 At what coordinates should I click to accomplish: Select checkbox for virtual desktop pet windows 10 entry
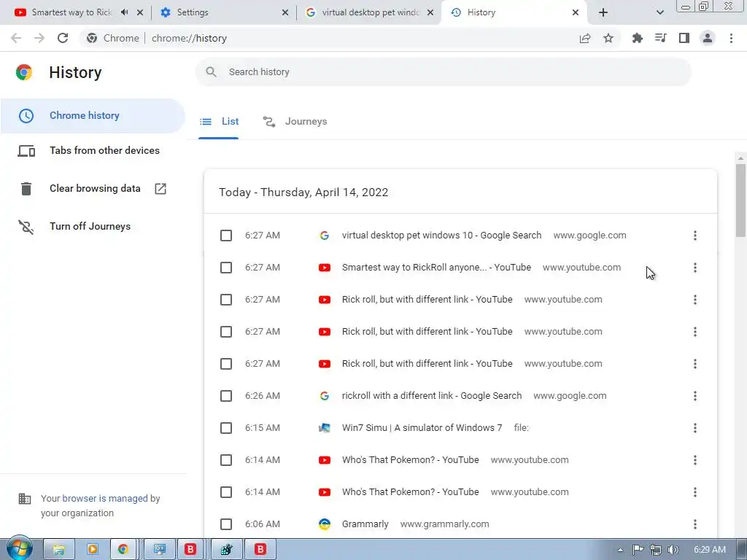[x=226, y=236]
